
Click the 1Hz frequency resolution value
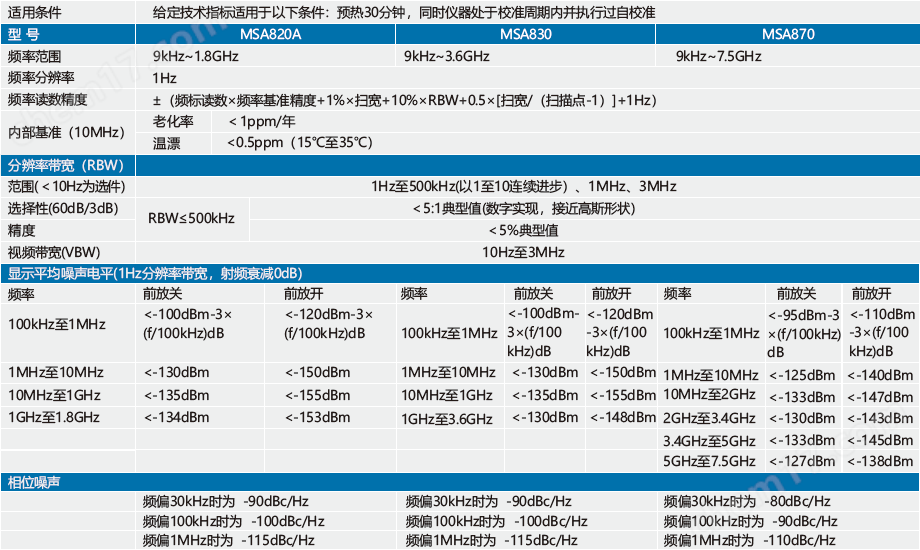(164, 78)
